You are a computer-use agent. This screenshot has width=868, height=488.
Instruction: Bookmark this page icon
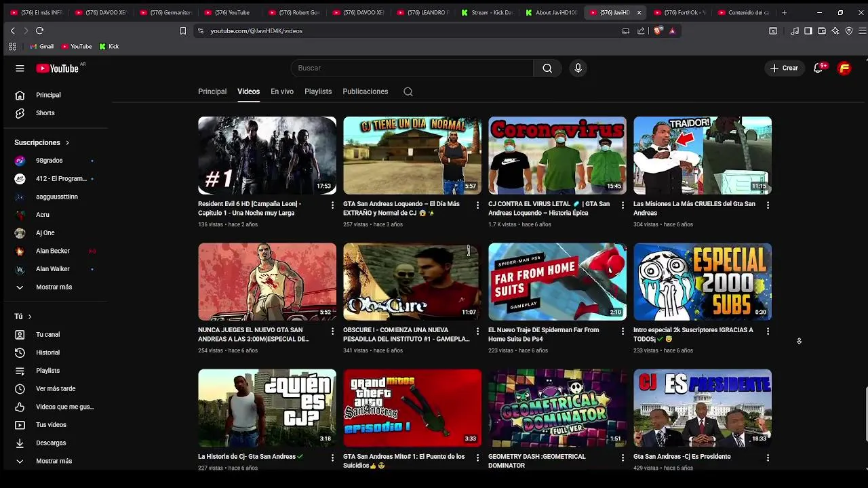click(182, 30)
